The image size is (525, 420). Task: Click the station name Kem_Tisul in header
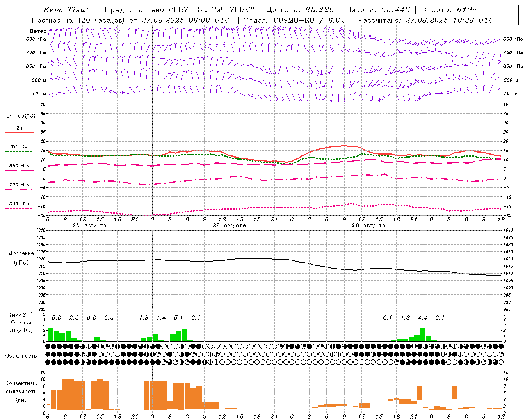coord(66,10)
